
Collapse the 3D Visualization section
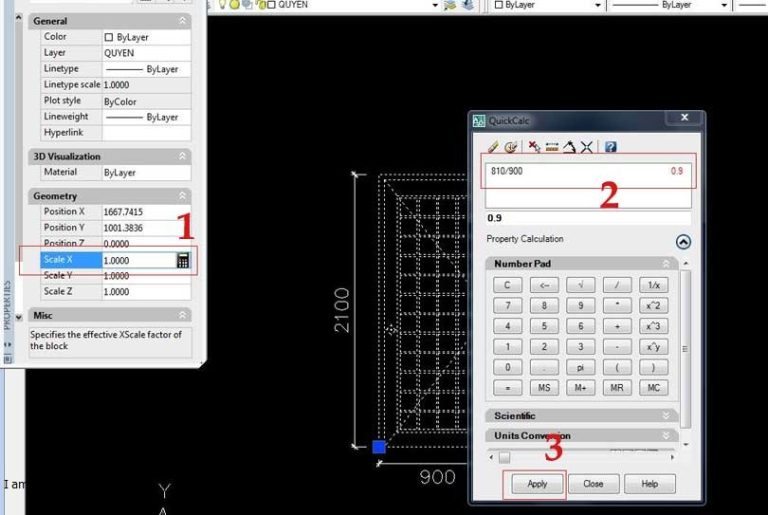click(x=182, y=156)
